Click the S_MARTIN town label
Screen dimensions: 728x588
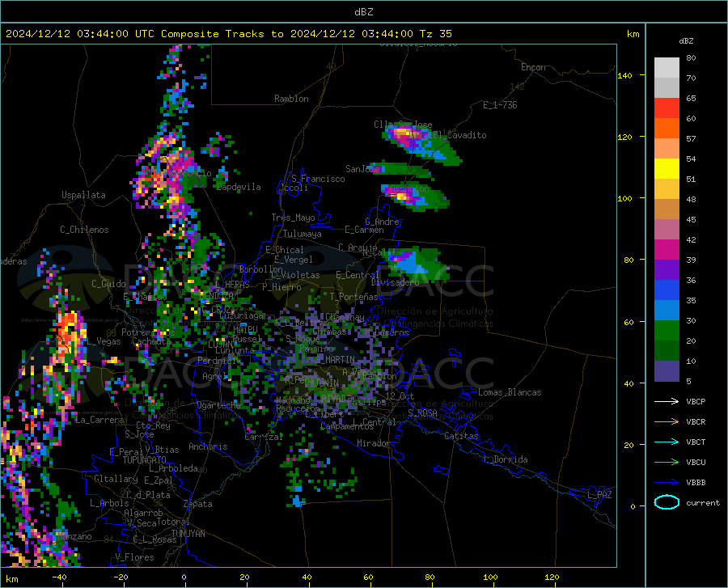tap(335, 360)
